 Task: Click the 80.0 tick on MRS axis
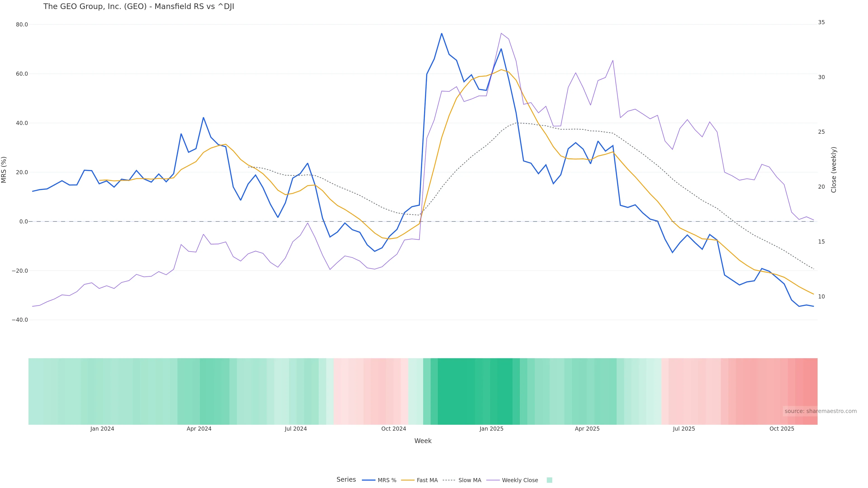pyautogui.click(x=22, y=25)
